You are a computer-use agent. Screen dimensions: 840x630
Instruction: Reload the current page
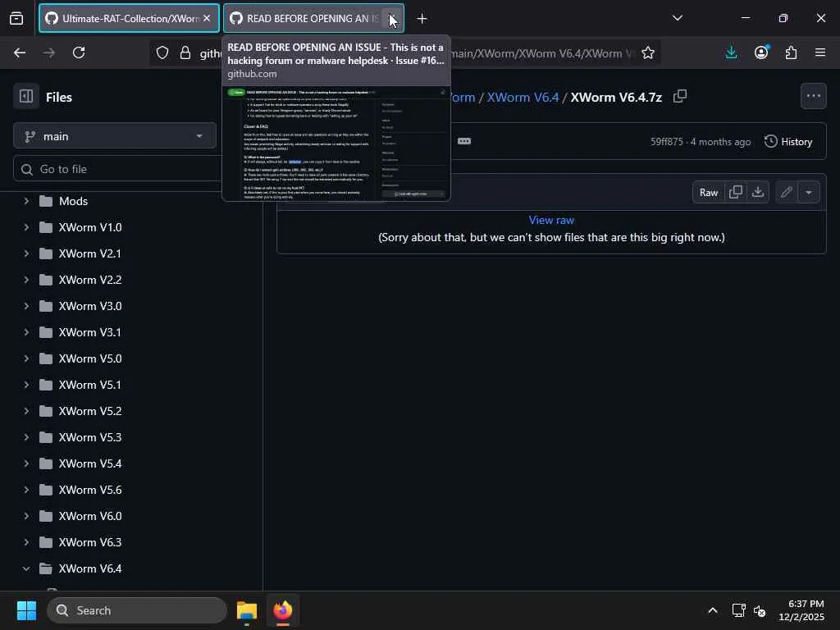[x=79, y=52]
